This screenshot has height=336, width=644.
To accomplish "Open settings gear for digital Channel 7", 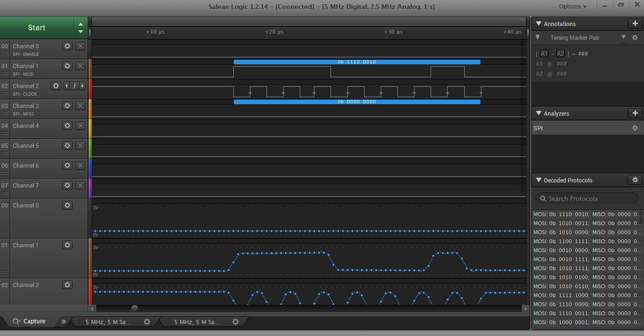I will pos(67,185).
